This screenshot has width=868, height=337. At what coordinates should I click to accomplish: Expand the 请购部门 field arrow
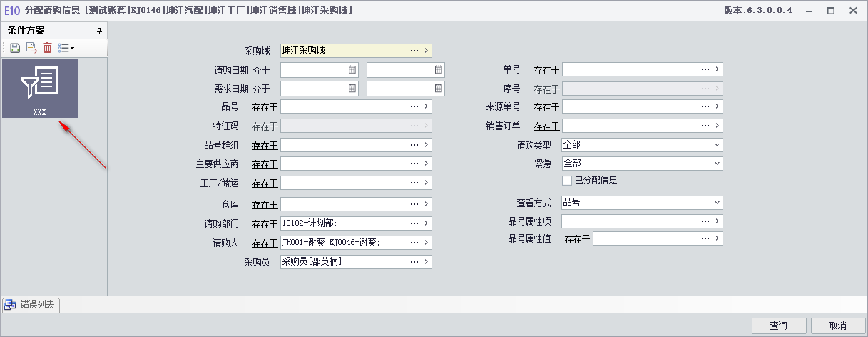click(427, 223)
